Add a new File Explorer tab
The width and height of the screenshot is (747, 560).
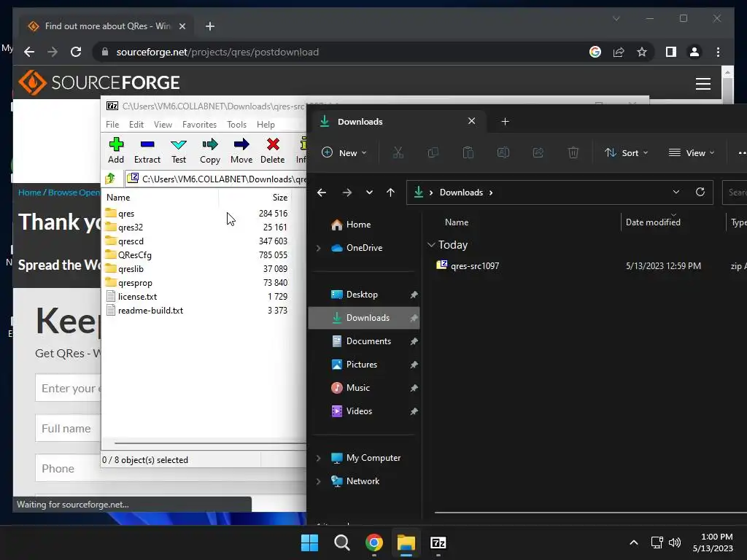(505, 122)
